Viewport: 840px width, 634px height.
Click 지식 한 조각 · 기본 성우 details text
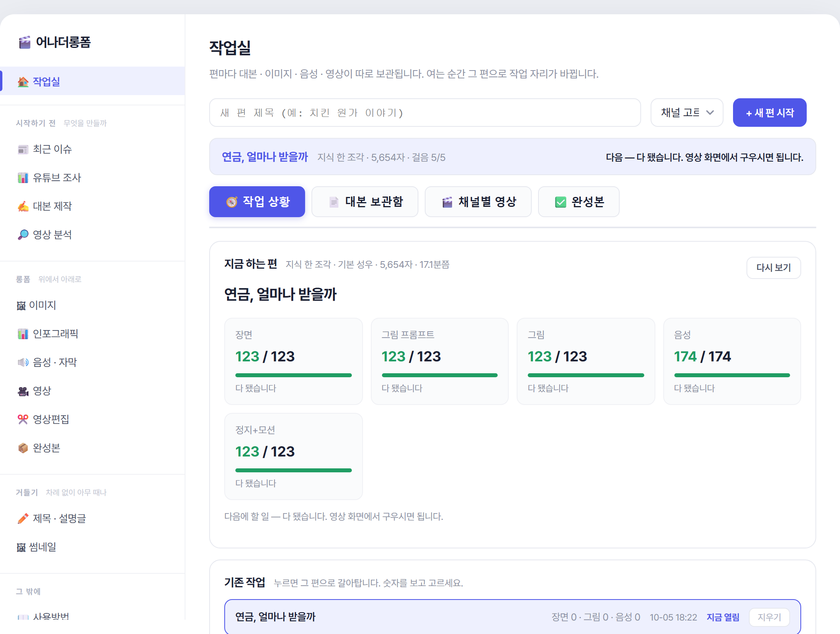(x=367, y=264)
